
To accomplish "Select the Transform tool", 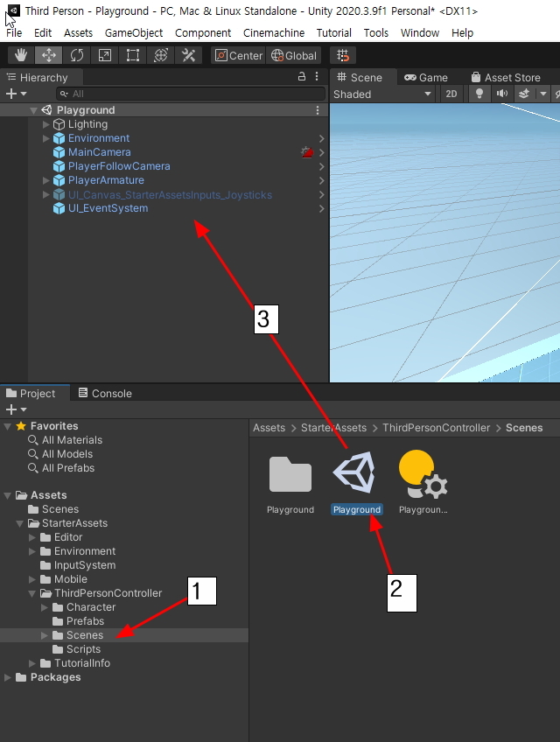I will click(160, 55).
